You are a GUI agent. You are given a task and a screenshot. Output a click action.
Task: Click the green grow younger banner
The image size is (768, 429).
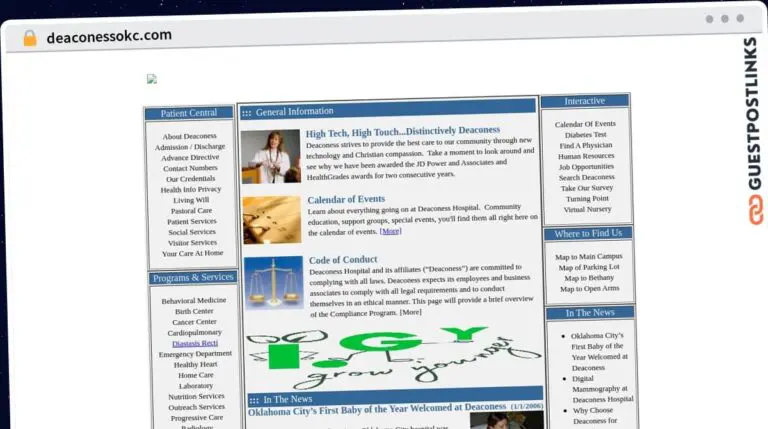point(394,356)
